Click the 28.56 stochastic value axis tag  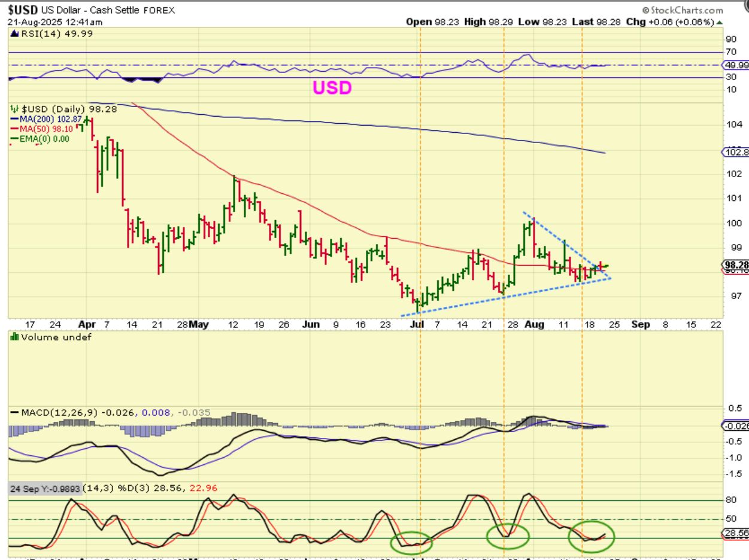(x=736, y=533)
